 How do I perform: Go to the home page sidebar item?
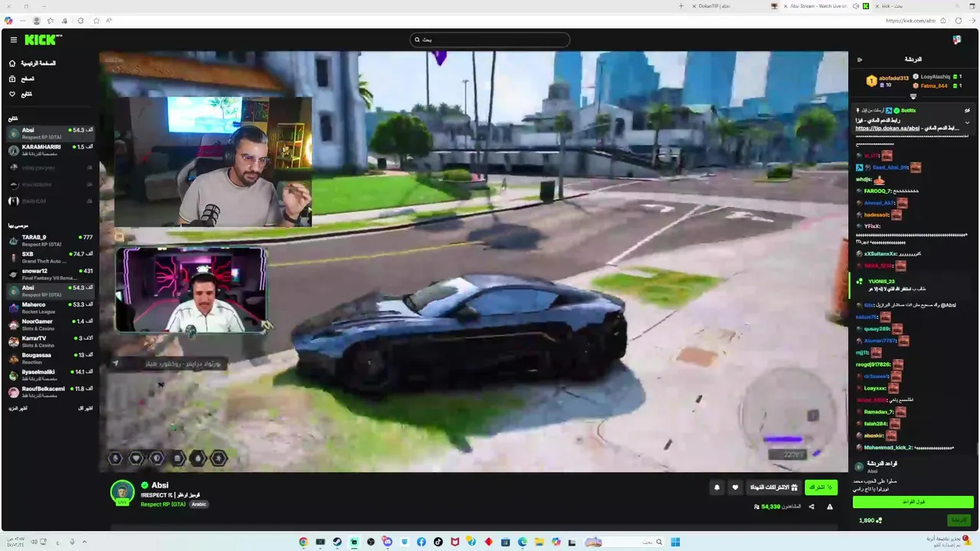[x=31, y=64]
